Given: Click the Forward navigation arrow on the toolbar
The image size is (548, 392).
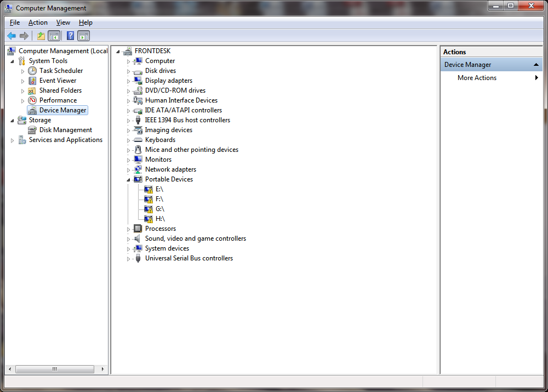Looking at the screenshot, I should pos(24,35).
